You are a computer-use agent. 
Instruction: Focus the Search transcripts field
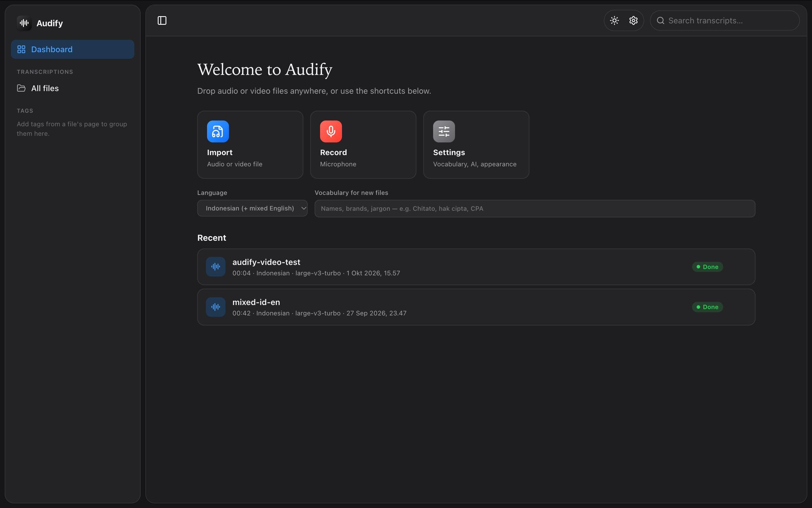[x=725, y=20]
